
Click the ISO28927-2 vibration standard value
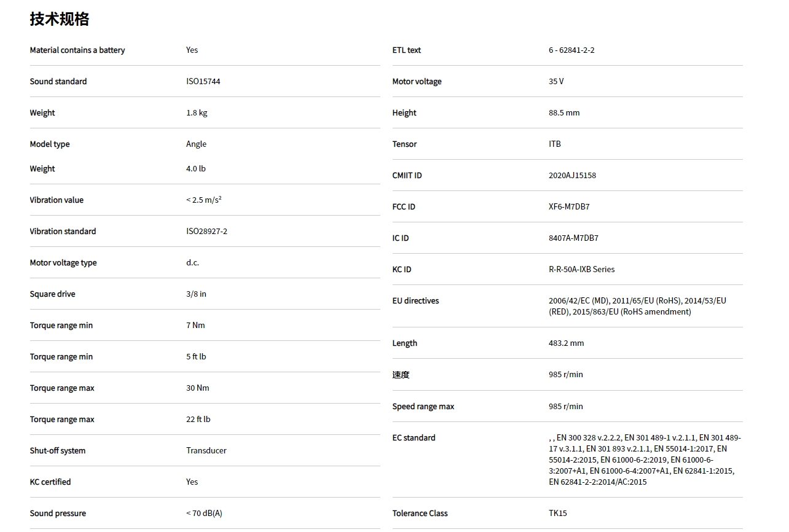(x=206, y=231)
